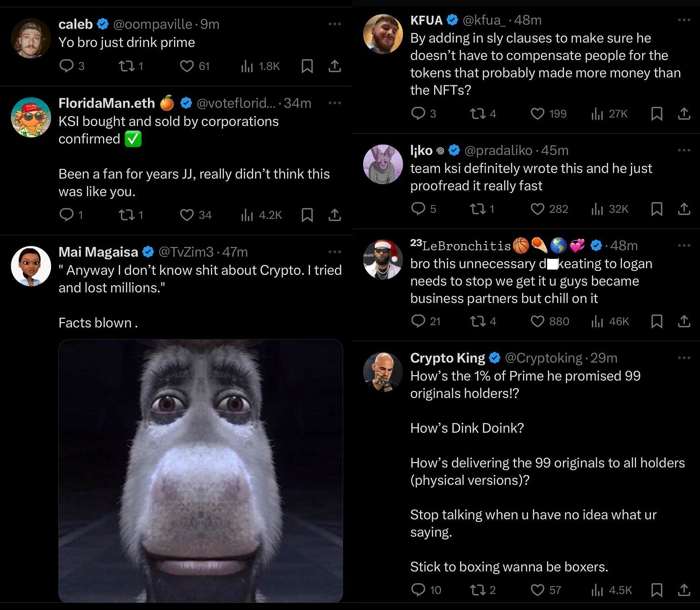This screenshot has height=610, width=700.
Task: Bookmark FloridaMan.eth's tweet
Action: click(x=307, y=215)
